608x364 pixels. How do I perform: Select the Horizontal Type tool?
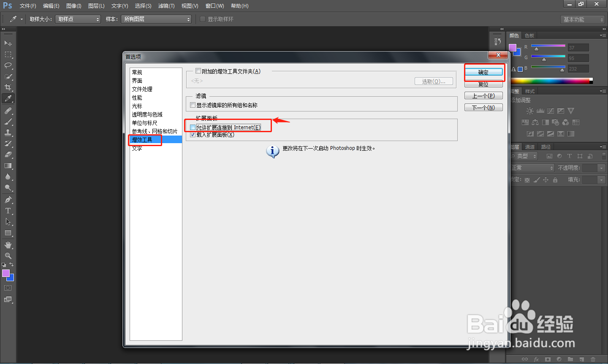8,211
